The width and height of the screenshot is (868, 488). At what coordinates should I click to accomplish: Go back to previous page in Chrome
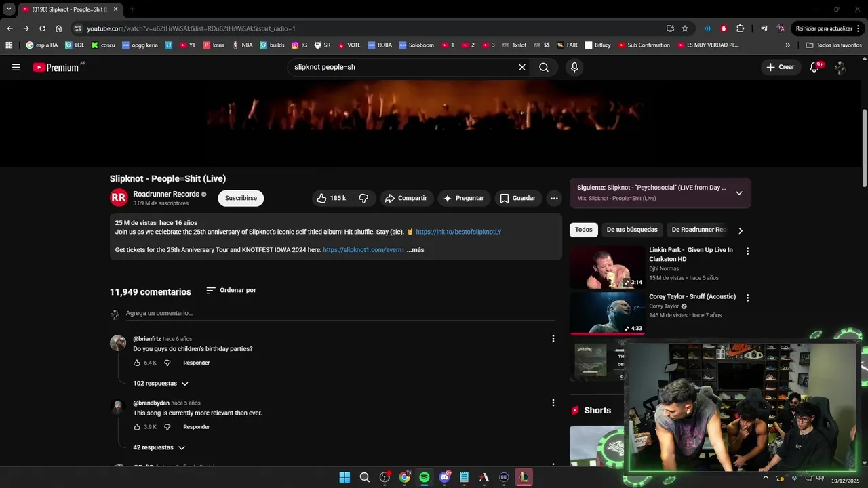(9, 28)
